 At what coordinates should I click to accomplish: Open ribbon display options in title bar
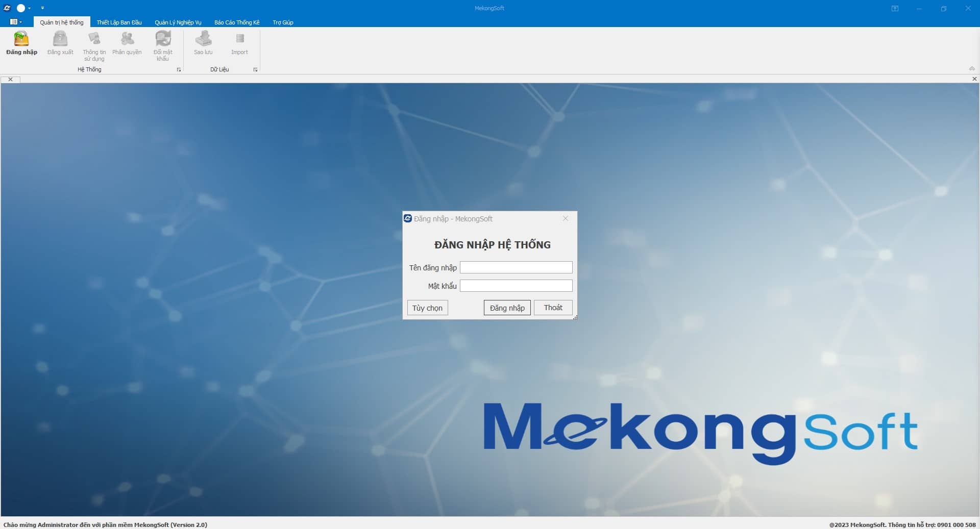click(x=895, y=8)
